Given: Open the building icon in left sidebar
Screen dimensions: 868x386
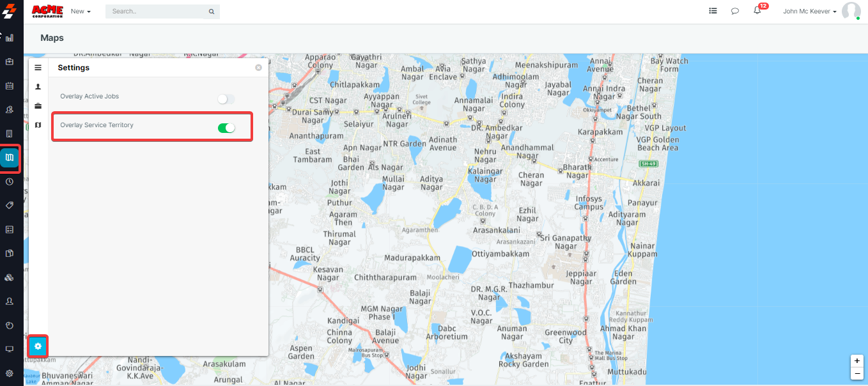Looking at the screenshot, I should point(10,134).
